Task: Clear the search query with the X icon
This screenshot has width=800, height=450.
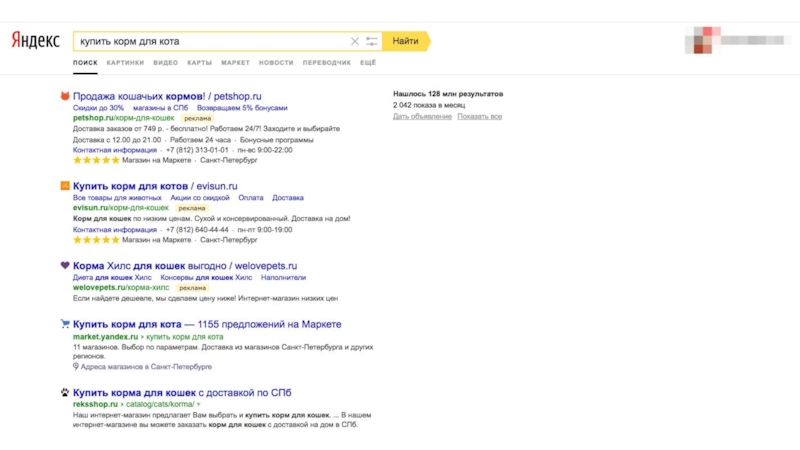Action: pyautogui.click(x=354, y=41)
